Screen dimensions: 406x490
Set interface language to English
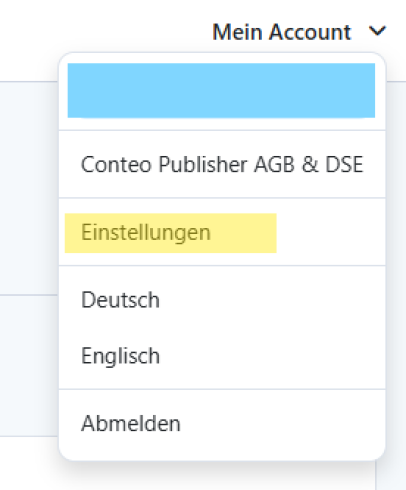120,356
